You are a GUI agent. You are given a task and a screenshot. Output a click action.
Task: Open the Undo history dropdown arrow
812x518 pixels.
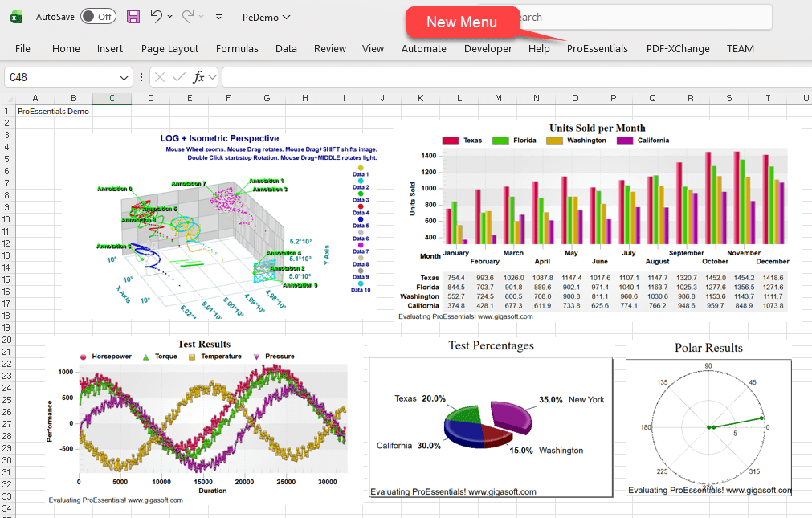[x=169, y=17]
